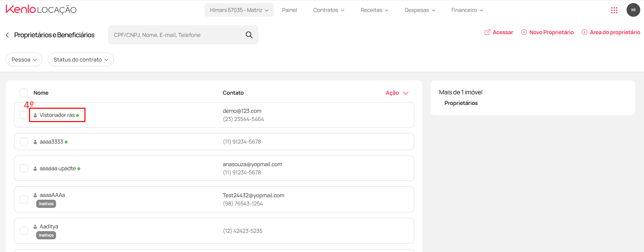
Task: Click phone (23) 23544-5464
Action: pos(243,119)
